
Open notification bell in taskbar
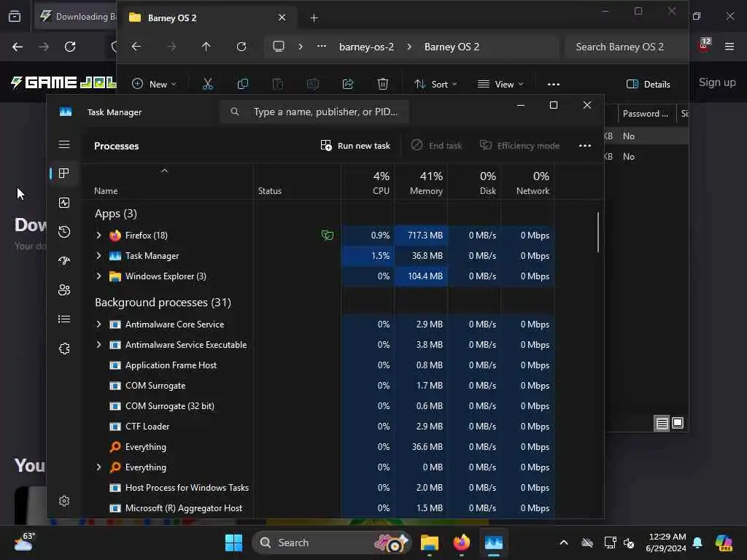click(x=697, y=542)
